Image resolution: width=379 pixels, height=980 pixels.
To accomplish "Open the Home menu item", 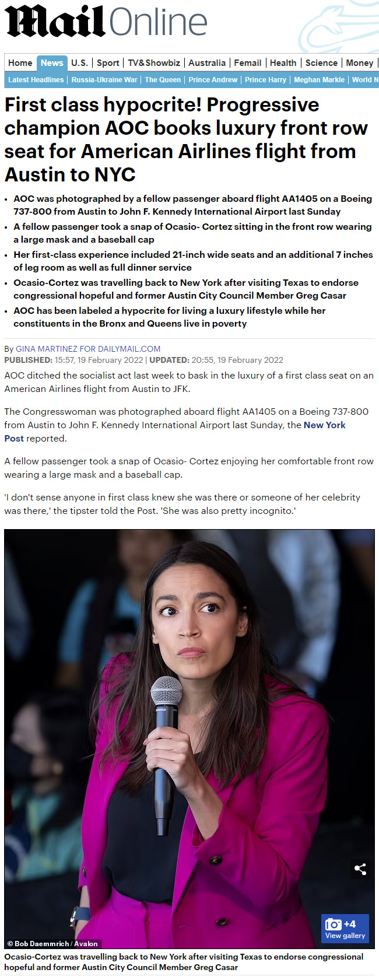I will pyautogui.click(x=20, y=63).
